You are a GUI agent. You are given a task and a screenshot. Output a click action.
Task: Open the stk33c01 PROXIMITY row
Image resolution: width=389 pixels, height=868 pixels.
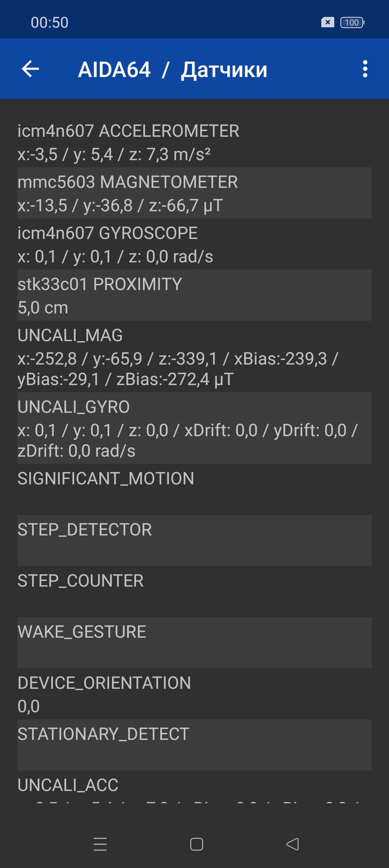click(x=194, y=295)
